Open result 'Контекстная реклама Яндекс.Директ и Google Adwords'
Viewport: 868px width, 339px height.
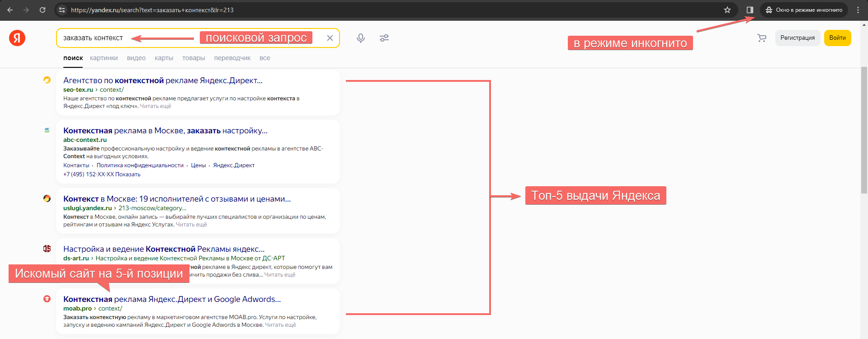click(172, 299)
